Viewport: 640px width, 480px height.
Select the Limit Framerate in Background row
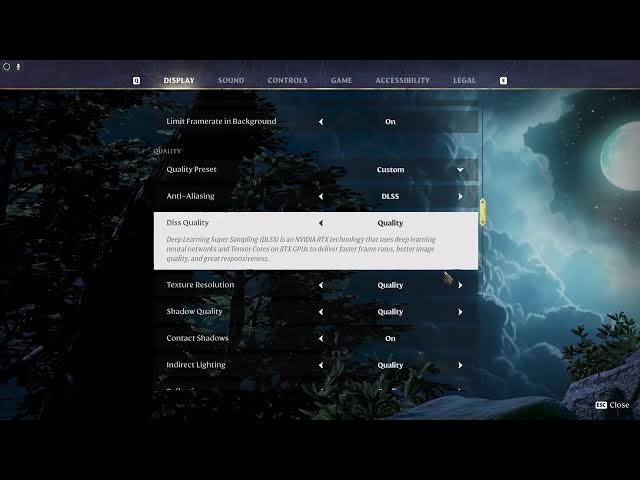[316, 121]
